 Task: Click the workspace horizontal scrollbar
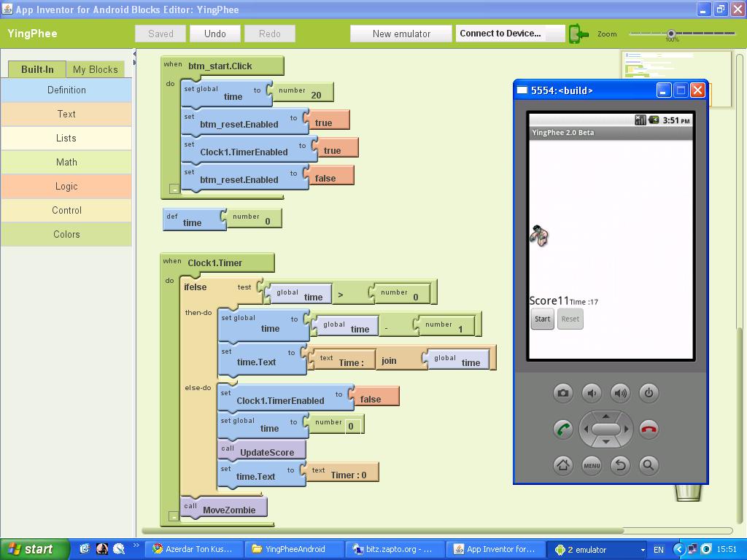[382, 531]
